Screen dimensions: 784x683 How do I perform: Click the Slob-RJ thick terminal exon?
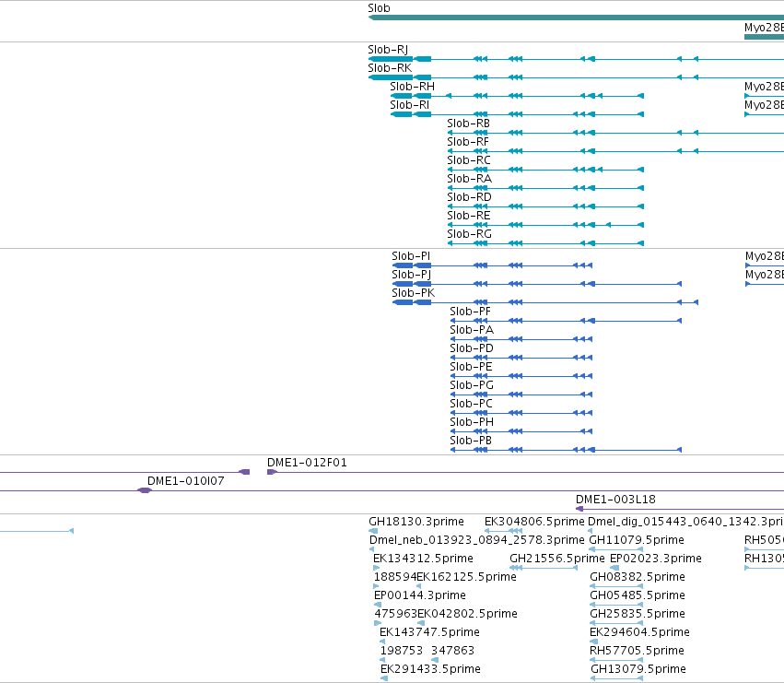point(391,59)
